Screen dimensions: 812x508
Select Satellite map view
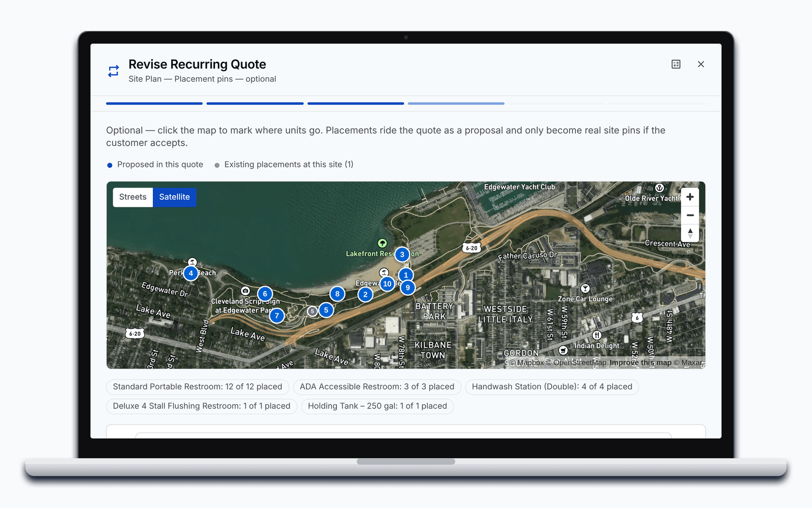(x=175, y=197)
